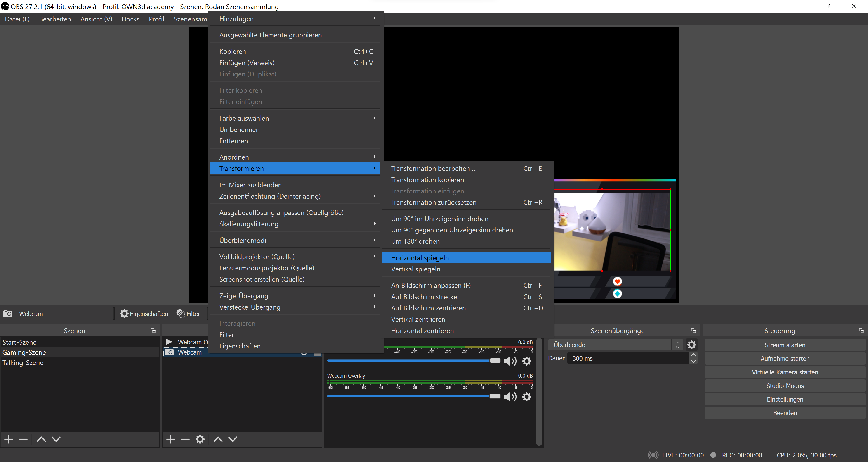Undock the Steuerung panel
868x462 pixels.
861,331
